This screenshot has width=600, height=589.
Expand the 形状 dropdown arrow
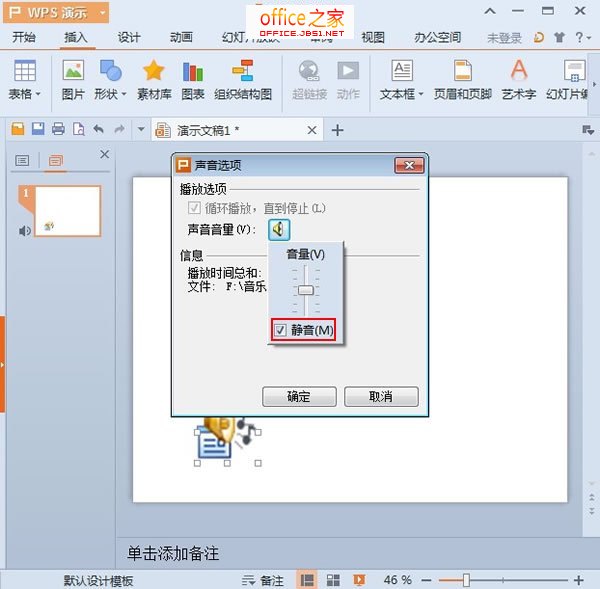(x=124, y=94)
